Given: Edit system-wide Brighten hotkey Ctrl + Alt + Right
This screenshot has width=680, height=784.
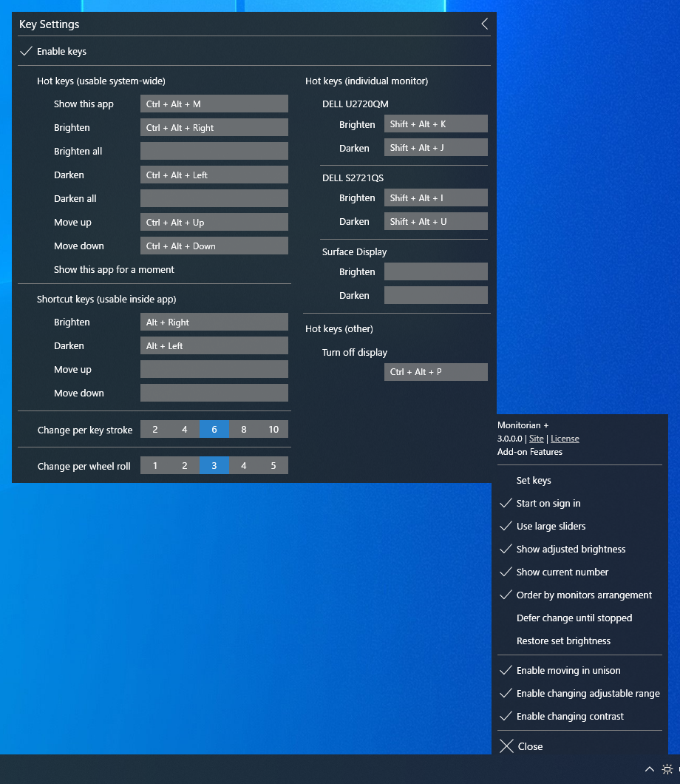Looking at the screenshot, I should pos(214,127).
